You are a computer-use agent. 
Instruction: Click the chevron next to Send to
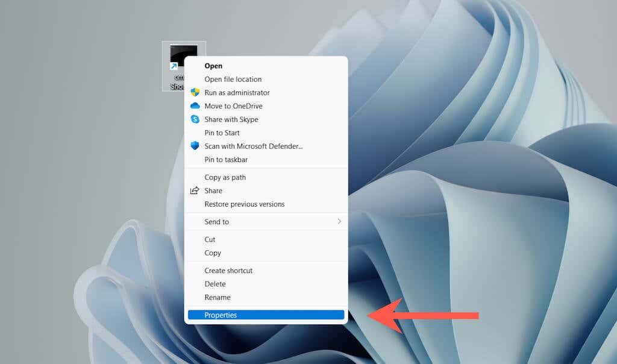[x=339, y=221]
